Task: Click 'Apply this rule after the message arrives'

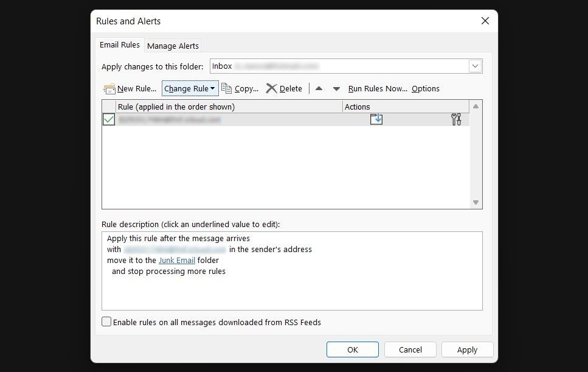Action: (178, 239)
